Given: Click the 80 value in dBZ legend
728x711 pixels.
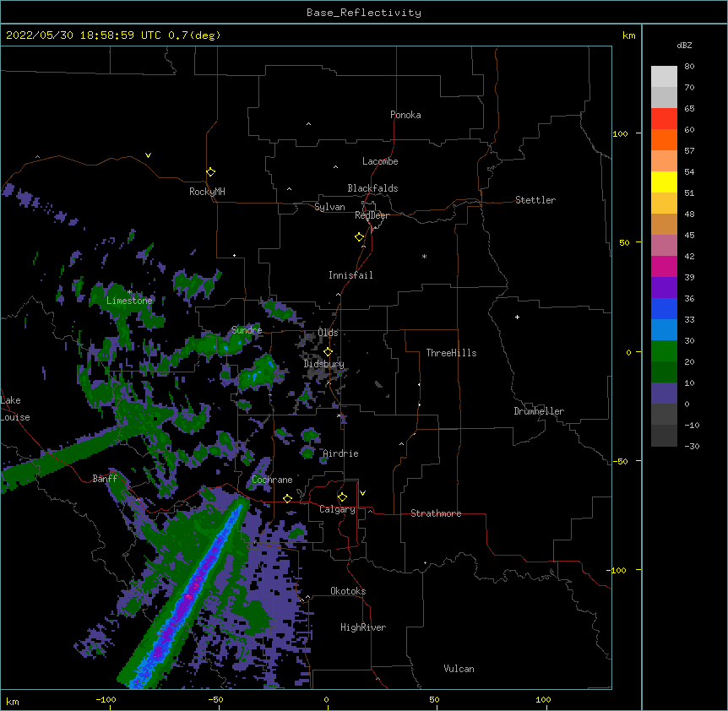Looking at the screenshot, I should [x=689, y=67].
